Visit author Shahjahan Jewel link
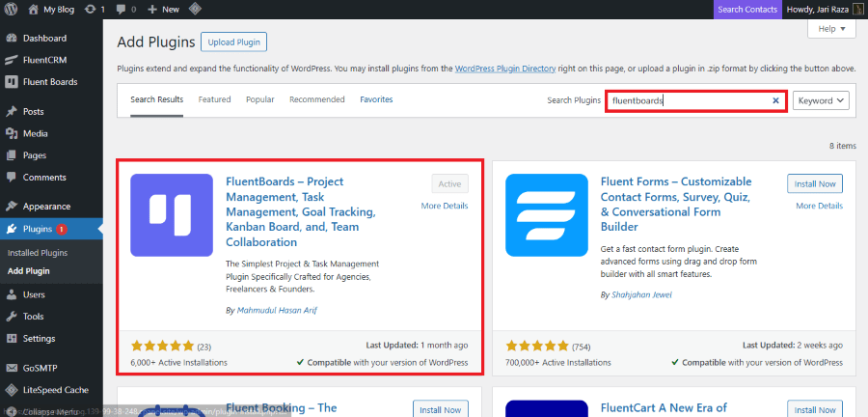The image size is (868, 417). click(x=641, y=295)
